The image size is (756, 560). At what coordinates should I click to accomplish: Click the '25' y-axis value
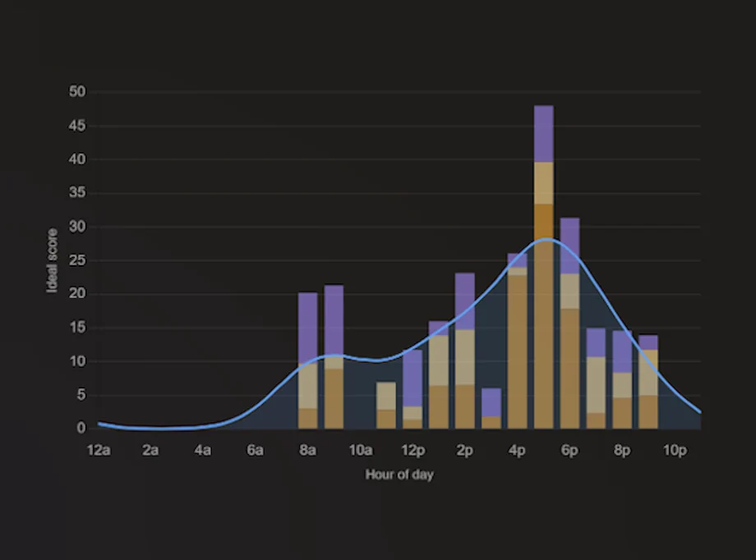(77, 260)
